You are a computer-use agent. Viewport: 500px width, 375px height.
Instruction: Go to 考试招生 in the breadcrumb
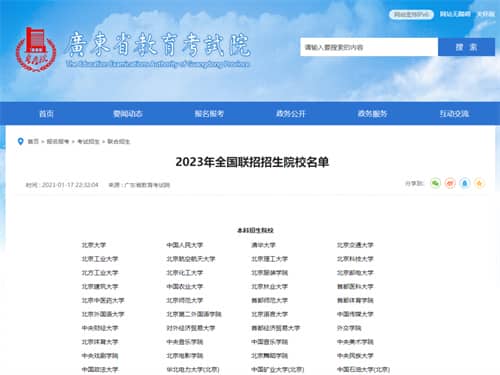88,142
